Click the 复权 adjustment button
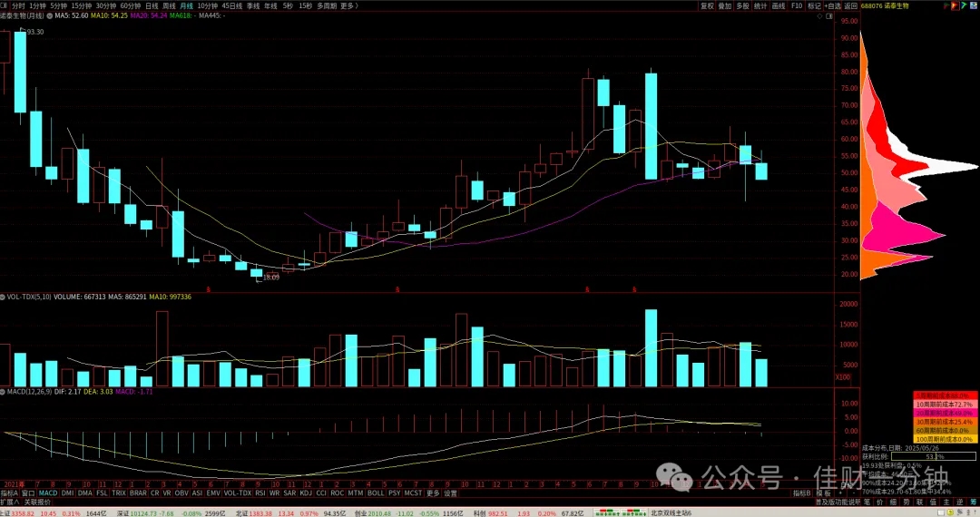Viewport: 980px width, 517px height. (x=707, y=5)
